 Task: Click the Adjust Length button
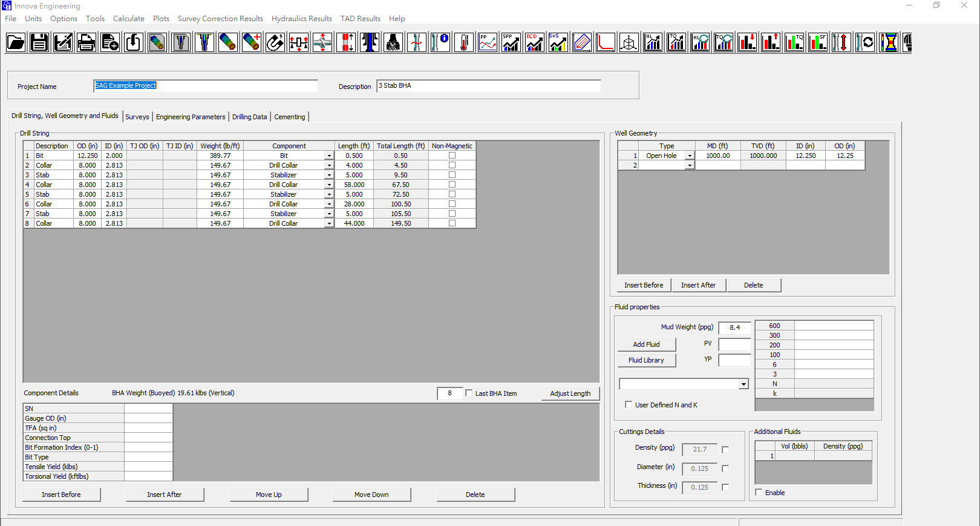click(570, 393)
